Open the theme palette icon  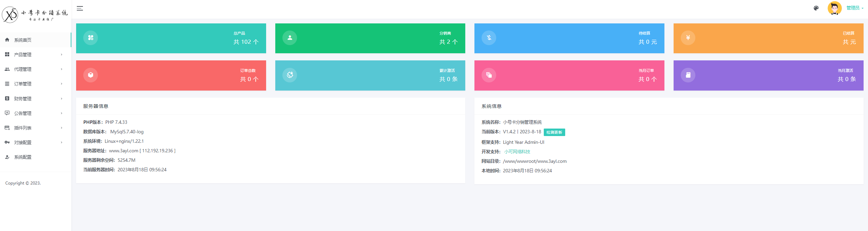(816, 8)
